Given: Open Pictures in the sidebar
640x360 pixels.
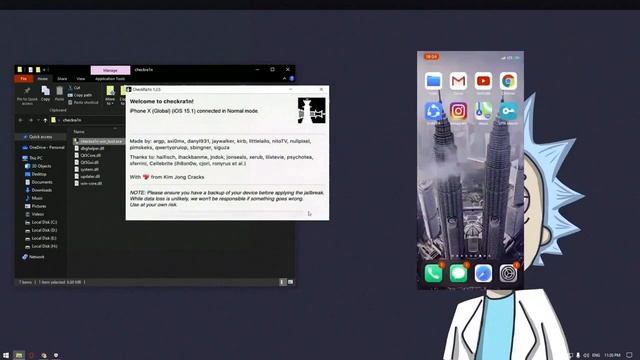Looking at the screenshot, I should pyautogui.click(x=36, y=206).
